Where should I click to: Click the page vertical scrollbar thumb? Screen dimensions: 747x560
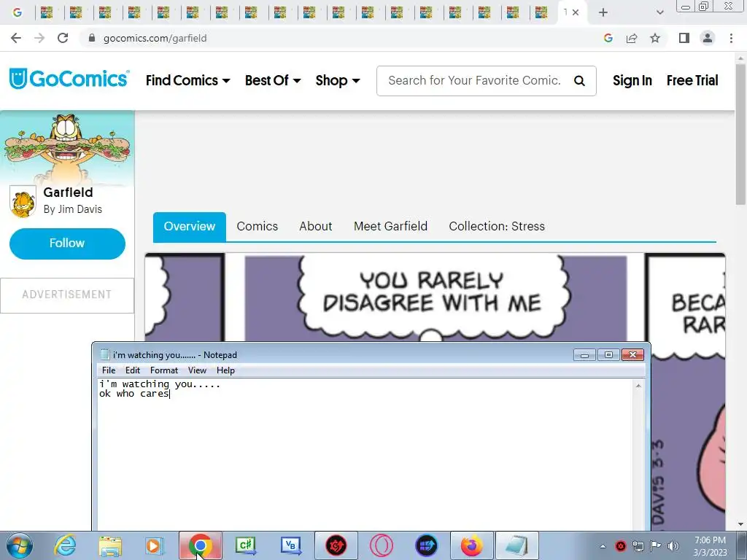pos(740,134)
